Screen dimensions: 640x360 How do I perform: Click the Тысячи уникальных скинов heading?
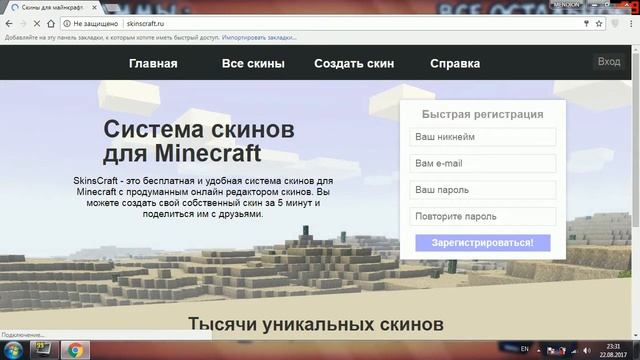[x=316, y=324]
